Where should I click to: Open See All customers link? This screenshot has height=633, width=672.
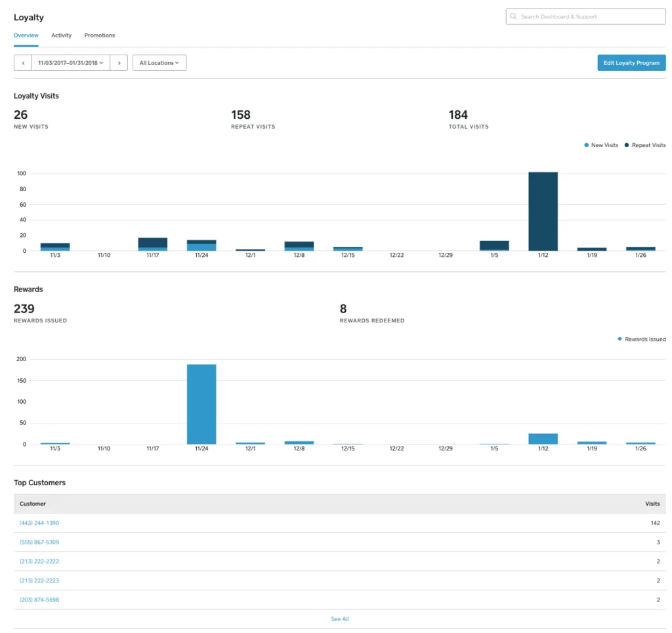click(339, 619)
